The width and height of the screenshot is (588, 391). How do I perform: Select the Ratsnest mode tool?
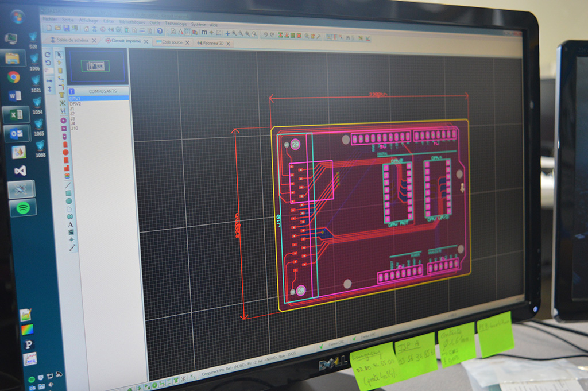click(x=62, y=103)
